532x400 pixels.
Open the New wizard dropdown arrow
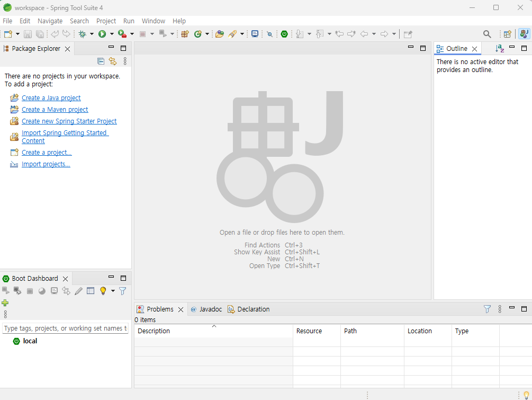pos(17,34)
